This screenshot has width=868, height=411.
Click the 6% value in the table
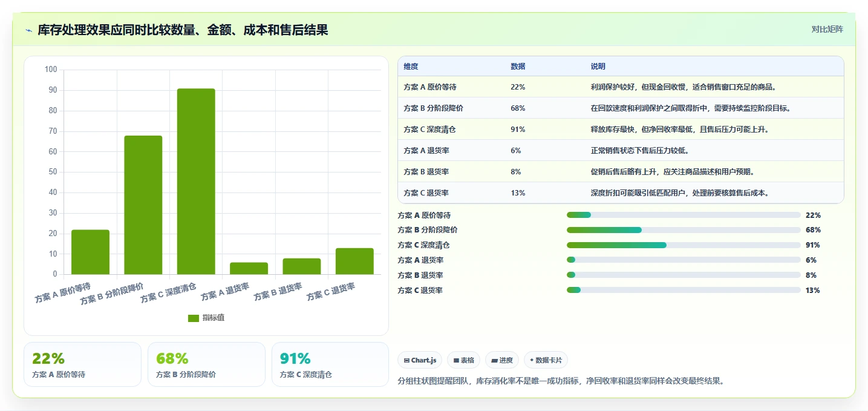click(516, 151)
